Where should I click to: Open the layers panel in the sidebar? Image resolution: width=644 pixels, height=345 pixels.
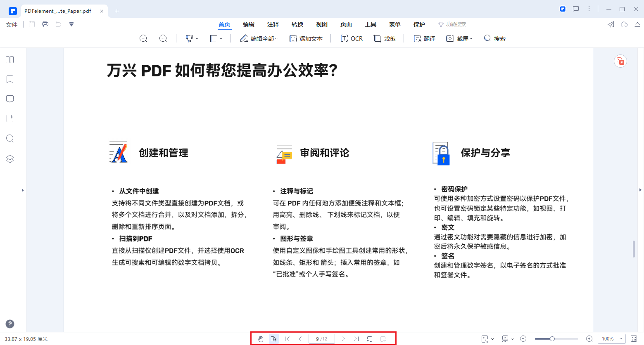coord(10,158)
